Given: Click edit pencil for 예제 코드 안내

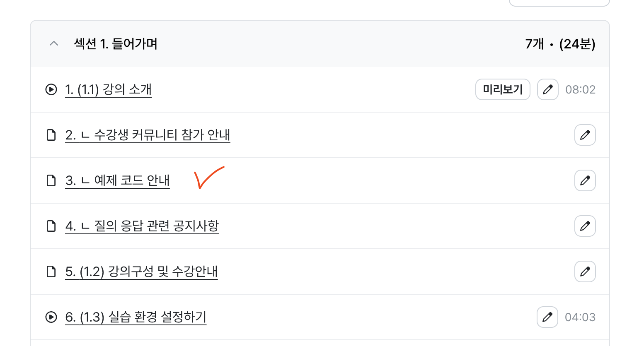Looking at the screenshot, I should [x=585, y=180].
